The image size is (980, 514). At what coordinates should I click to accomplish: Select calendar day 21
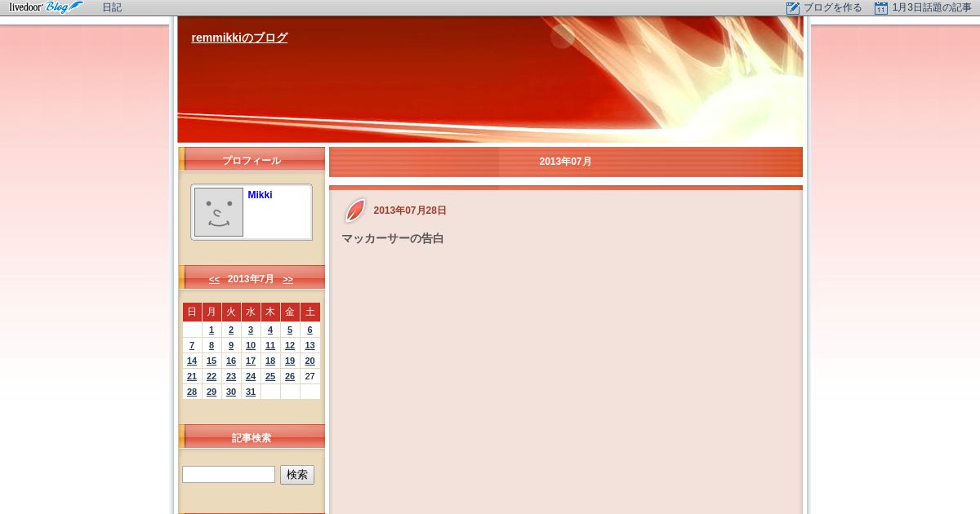tap(192, 376)
